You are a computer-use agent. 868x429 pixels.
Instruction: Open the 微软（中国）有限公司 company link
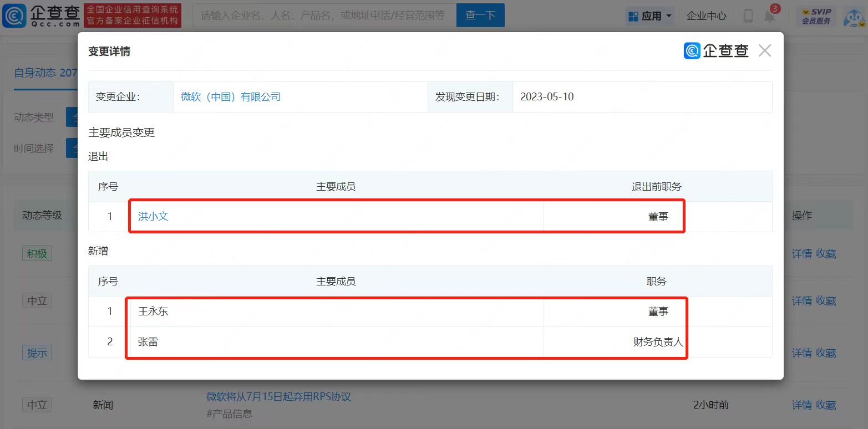231,97
